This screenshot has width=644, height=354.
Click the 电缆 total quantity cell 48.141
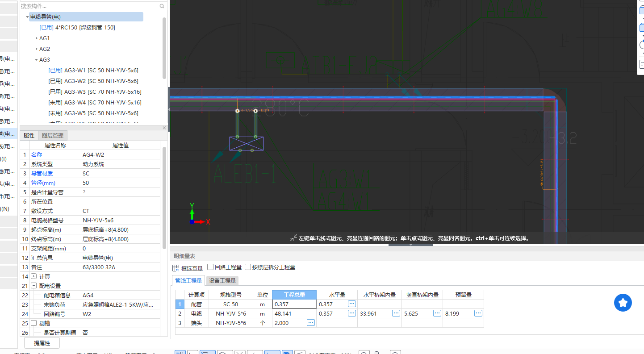pyautogui.click(x=294, y=313)
